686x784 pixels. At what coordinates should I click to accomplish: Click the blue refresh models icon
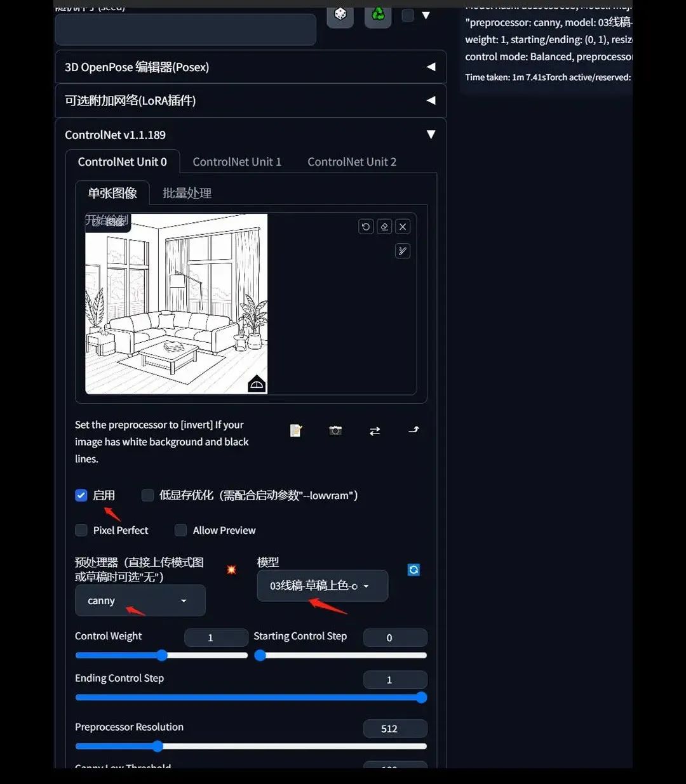click(414, 569)
